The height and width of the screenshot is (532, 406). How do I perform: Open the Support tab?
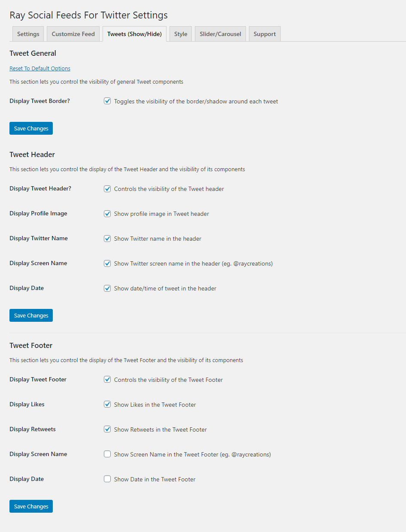coord(264,34)
